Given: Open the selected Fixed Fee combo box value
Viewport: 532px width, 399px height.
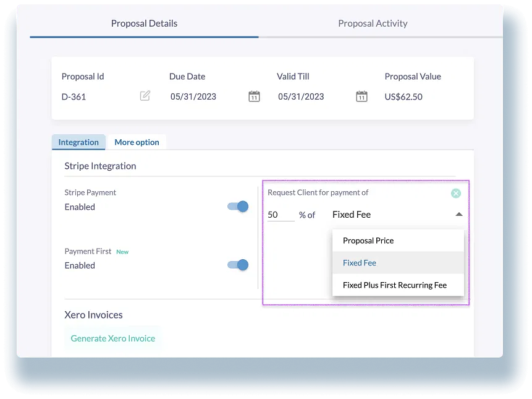Looking at the screenshot, I should coord(352,215).
